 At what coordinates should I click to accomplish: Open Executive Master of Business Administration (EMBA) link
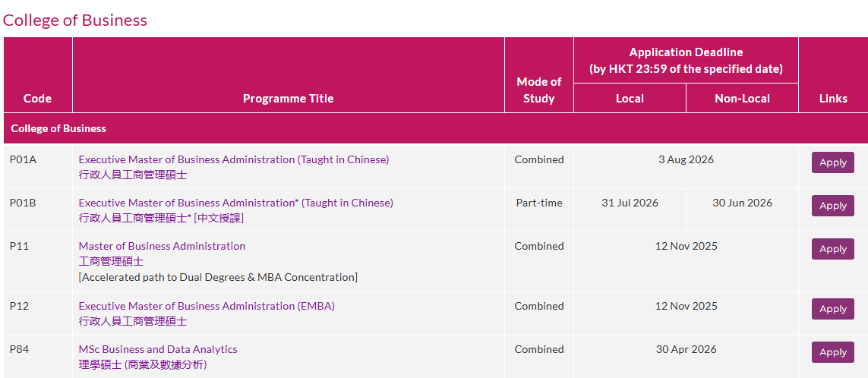pos(207,305)
